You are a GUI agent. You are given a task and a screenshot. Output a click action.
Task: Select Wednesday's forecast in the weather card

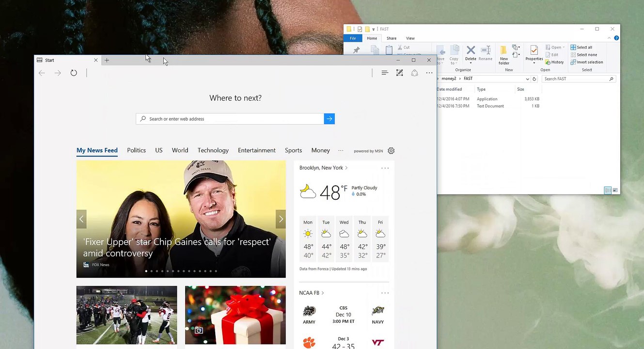tap(344, 238)
